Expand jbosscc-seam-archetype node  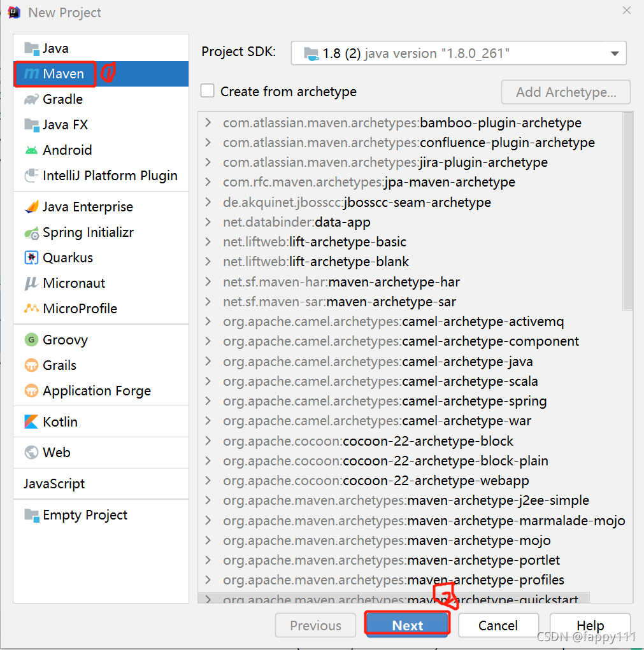coord(208,202)
